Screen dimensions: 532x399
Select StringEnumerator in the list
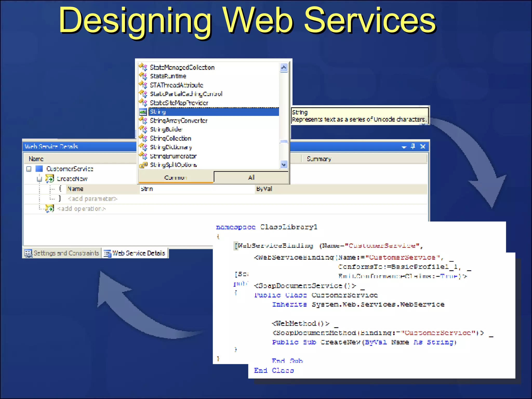click(173, 156)
